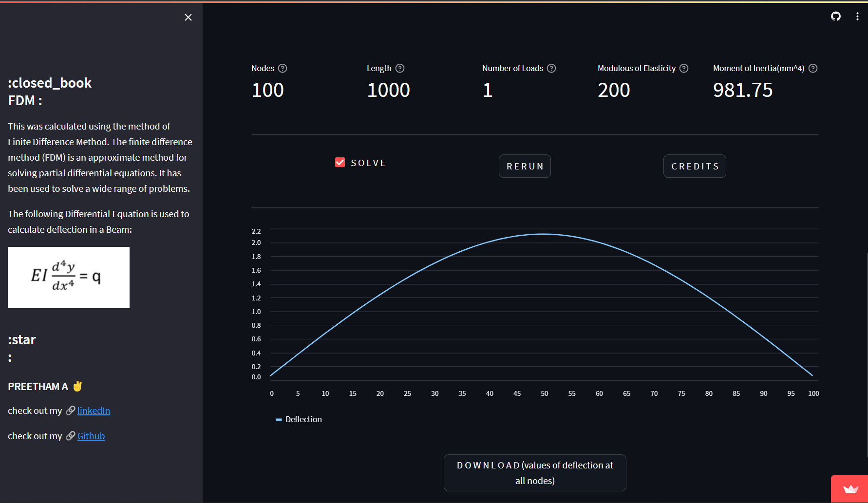Click the CREDITS button
This screenshot has width=868, height=503.
tap(695, 166)
